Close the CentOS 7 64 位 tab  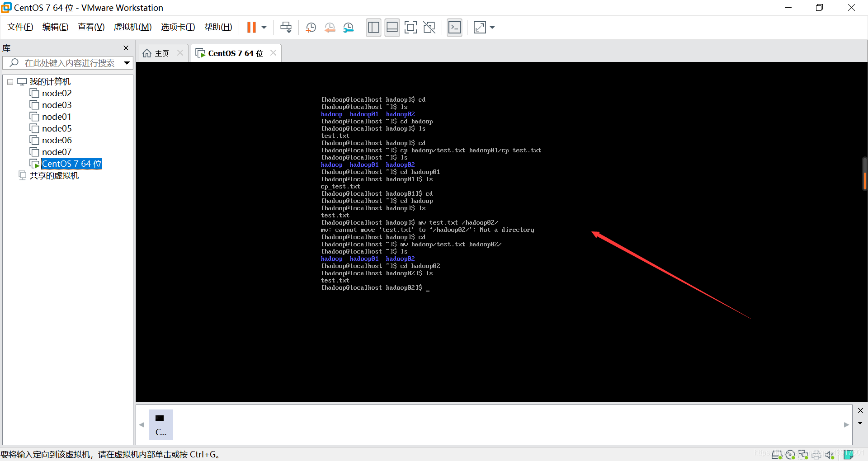pos(273,53)
